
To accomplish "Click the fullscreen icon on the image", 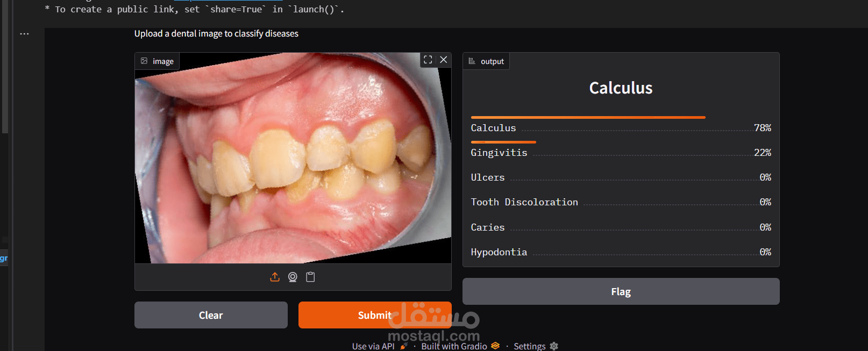I will 428,60.
